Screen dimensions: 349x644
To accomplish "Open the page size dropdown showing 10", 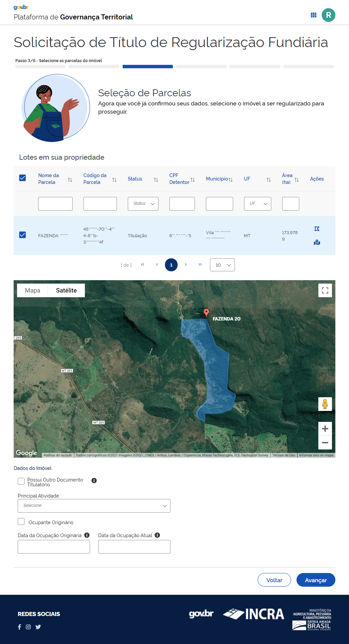I will tap(222, 265).
